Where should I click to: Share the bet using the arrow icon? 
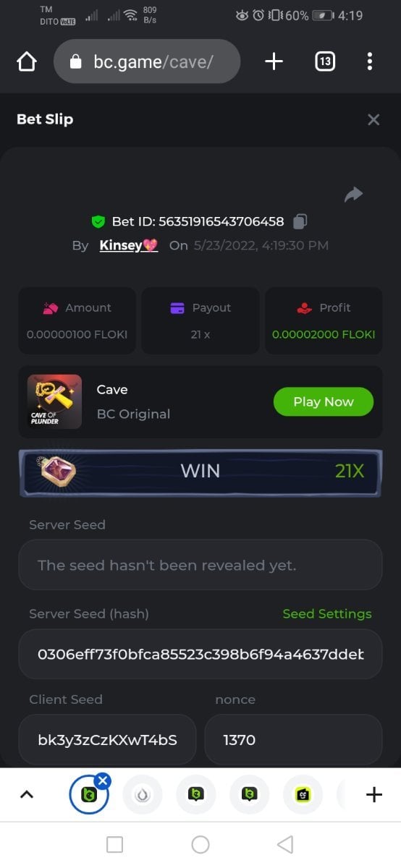coord(353,194)
